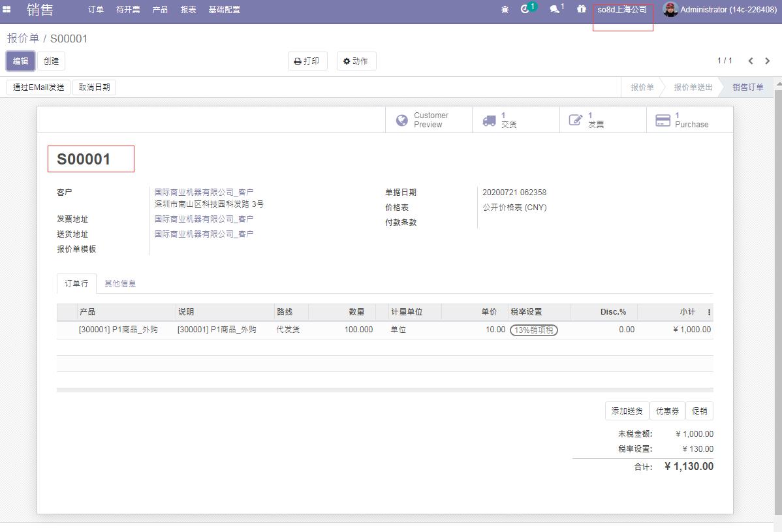Open the column options kebab menu
This screenshot has height=532, width=782.
710,313
